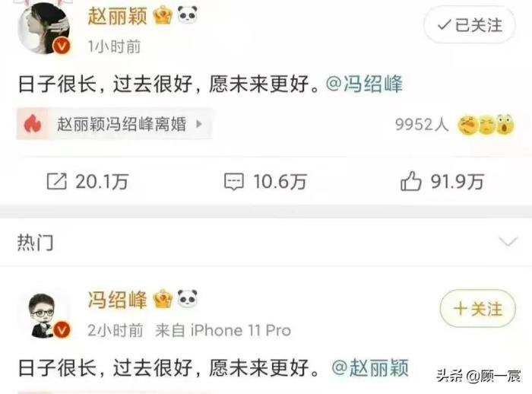Open the @赵丽颖 mention link

pyautogui.click(x=370, y=368)
